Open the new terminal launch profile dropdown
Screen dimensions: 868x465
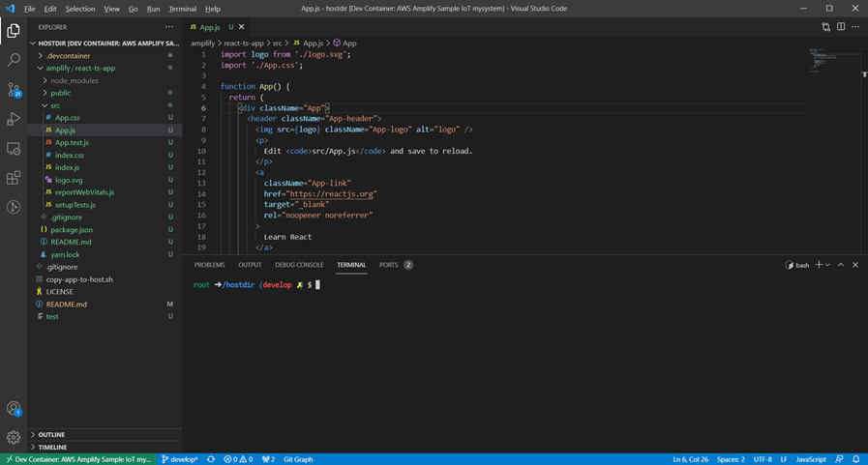[827, 265]
